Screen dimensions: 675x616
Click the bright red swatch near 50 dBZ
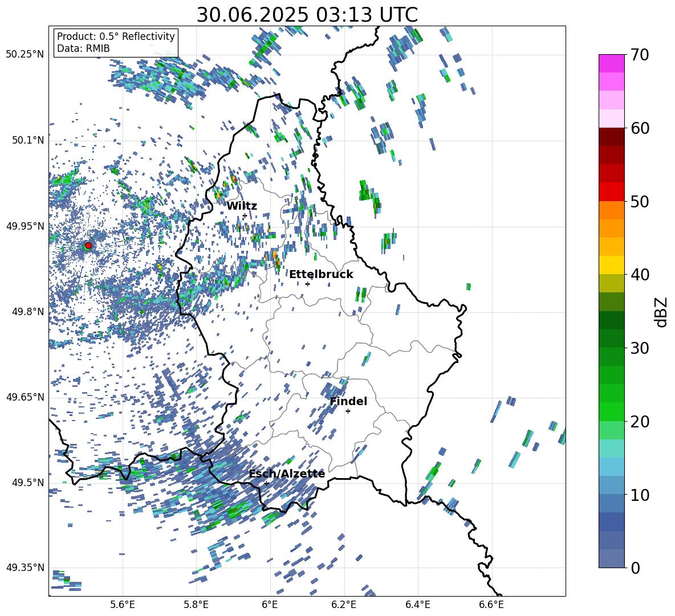click(611, 192)
